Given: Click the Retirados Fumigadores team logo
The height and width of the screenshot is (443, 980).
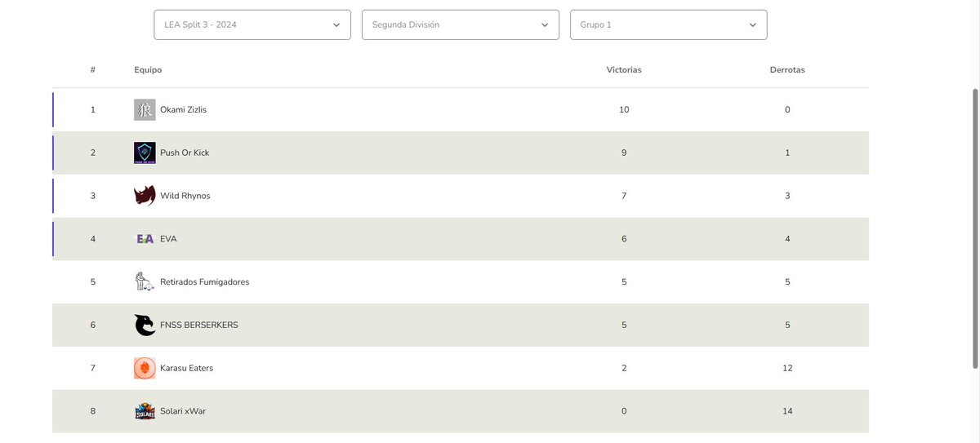Looking at the screenshot, I should pos(145,281).
